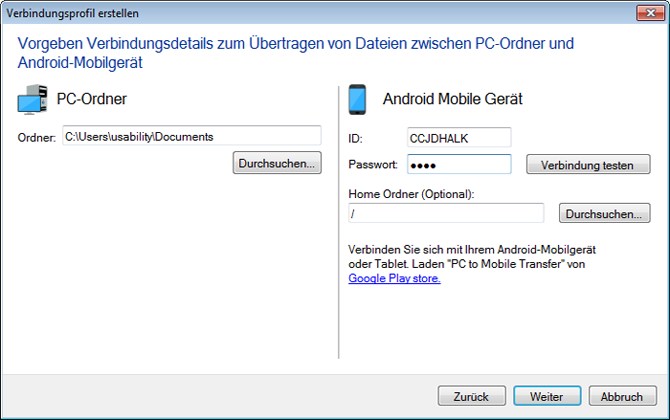Click the Home Ordner path field
This screenshot has height=420, width=670.
446,213
